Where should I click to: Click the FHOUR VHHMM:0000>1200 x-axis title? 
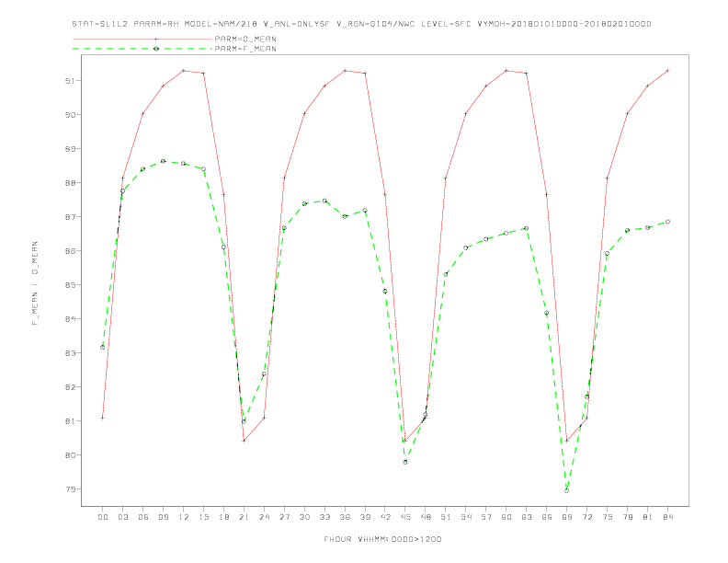coord(382,539)
